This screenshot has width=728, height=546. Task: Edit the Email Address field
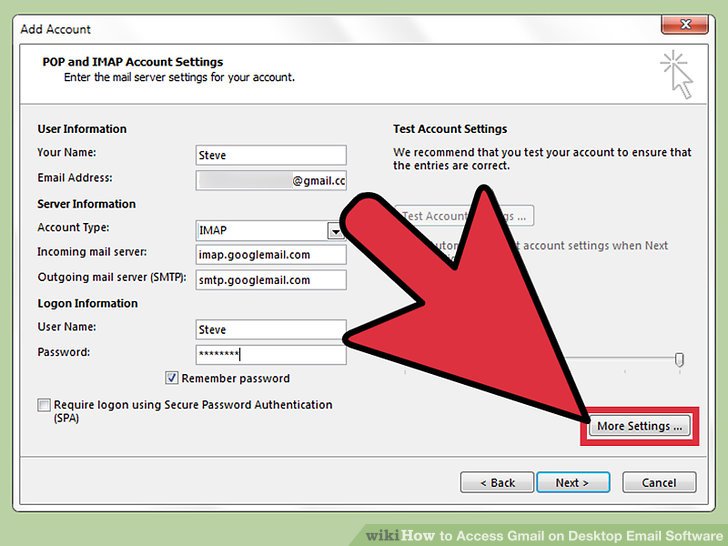(271, 181)
